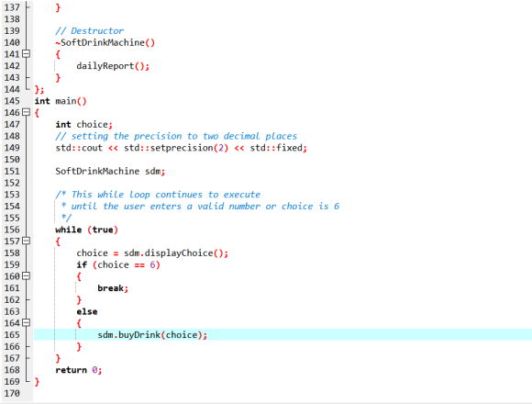Viewport: 532px width, 404px height.
Task: Click the 'if (choice == 6)' condition
Action: (x=118, y=264)
